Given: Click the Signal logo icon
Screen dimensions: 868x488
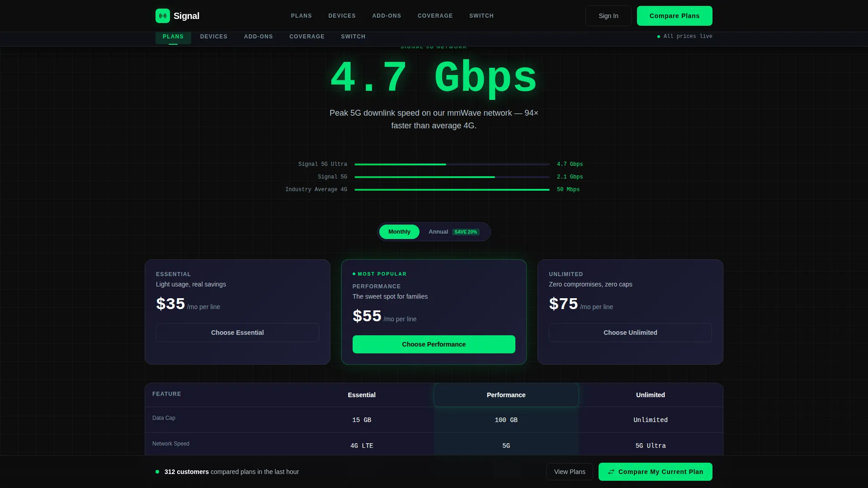Looking at the screenshot, I should click(163, 16).
